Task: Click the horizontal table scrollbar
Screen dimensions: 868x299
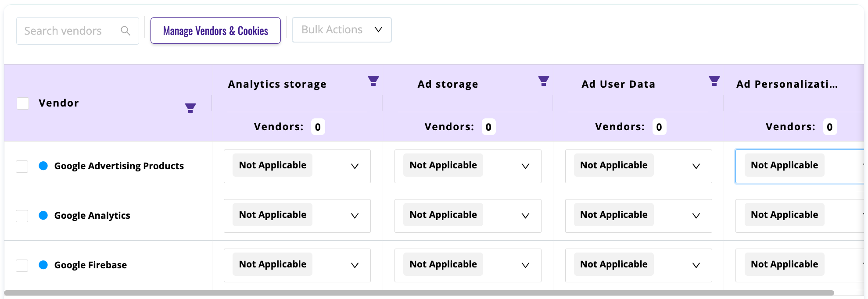Action: [x=419, y=293]
